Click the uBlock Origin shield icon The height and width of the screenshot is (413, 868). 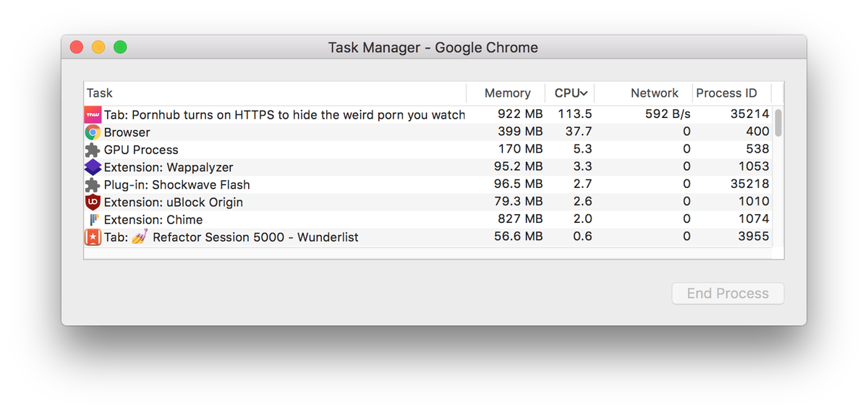click(93, 202)
